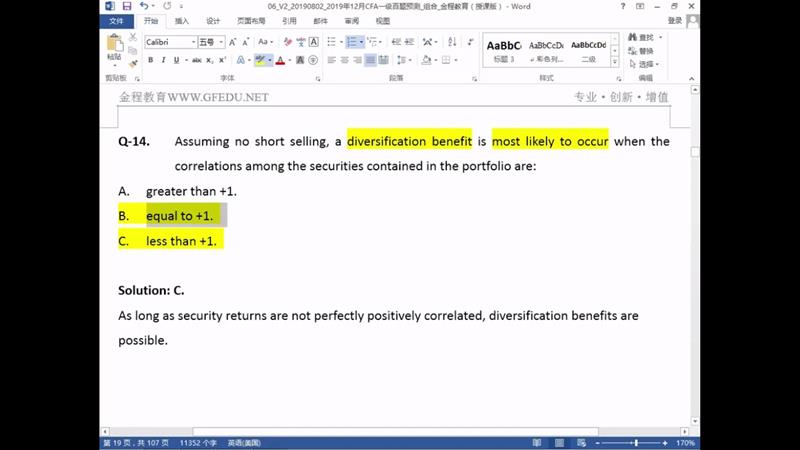800x450 pixels.
Task: Click the enclosed characters icon
Action: pos(313,60)
